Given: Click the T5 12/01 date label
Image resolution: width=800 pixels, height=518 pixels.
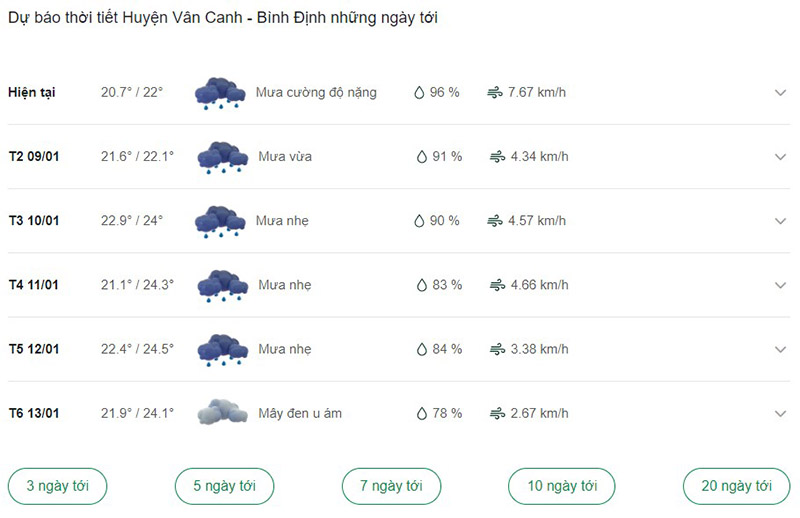Looking at the screenshot, I should (x=34, y=349).
